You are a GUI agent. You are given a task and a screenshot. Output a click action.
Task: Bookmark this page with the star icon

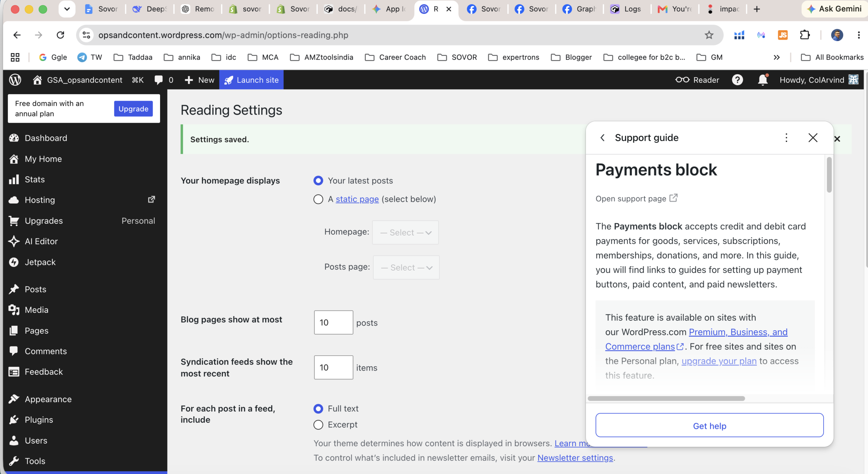[709, 35]
